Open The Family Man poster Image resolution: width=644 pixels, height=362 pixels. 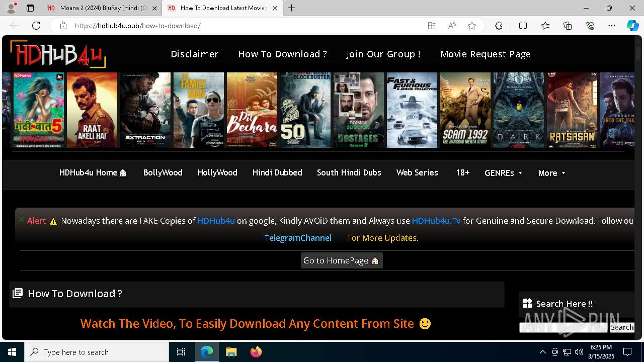point(199,110)
